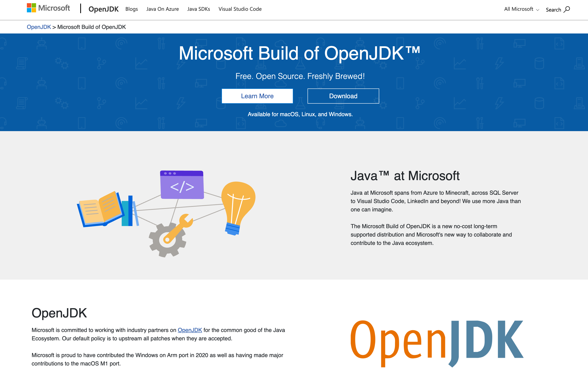The width and height of the screenshot is (588, 379).
Task: Click the Search dropdown control
Action: pyautogui.click(x=558, y=9)
